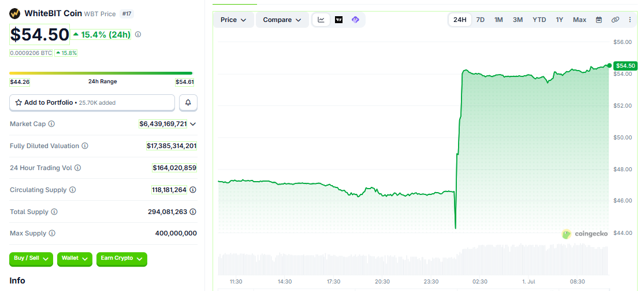The width and height of the screenshot is (644, 291).
Task: Click the Info section heading
Action: click(x=17, y=281)
